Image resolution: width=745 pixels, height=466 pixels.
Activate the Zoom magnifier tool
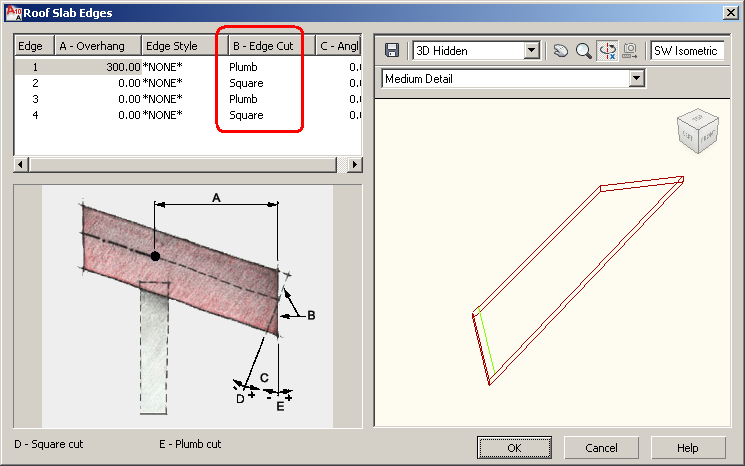click(x=583, y=50)
